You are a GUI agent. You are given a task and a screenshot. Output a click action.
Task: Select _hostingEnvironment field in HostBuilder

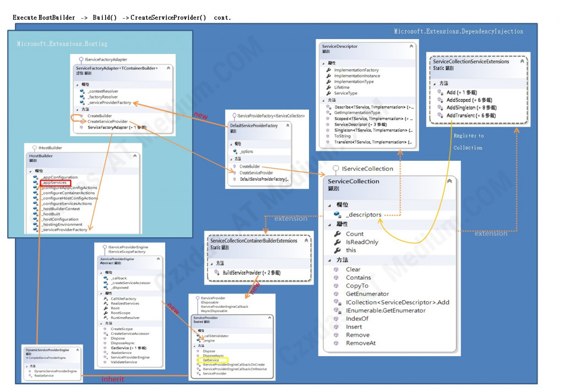[62, 225]
